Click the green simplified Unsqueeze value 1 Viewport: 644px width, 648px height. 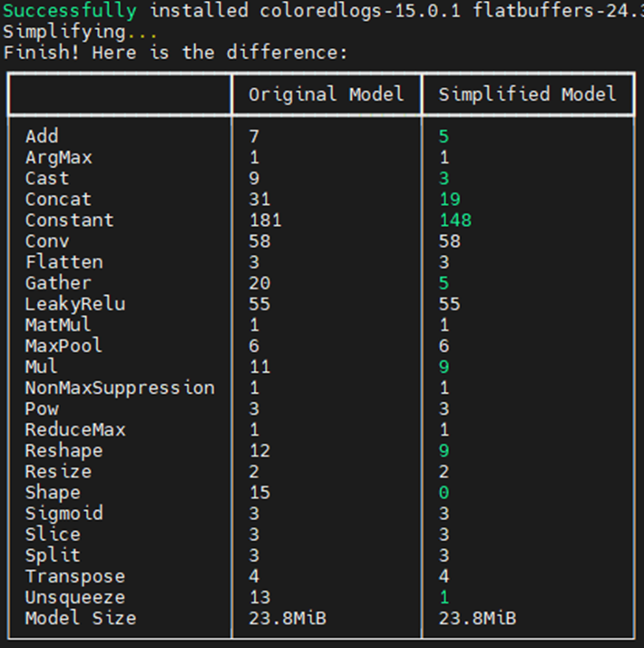click(x=444, y=597)
